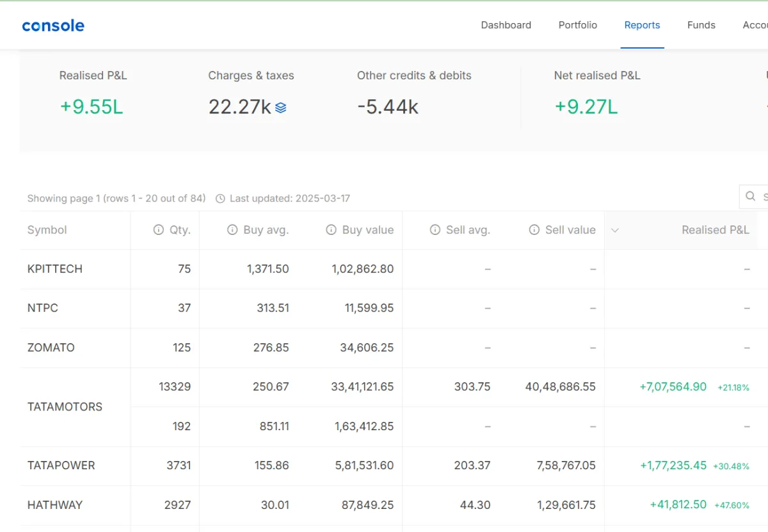
Task: Click the -5.44k credits and debits value
Action: click(x=388, y=107)
